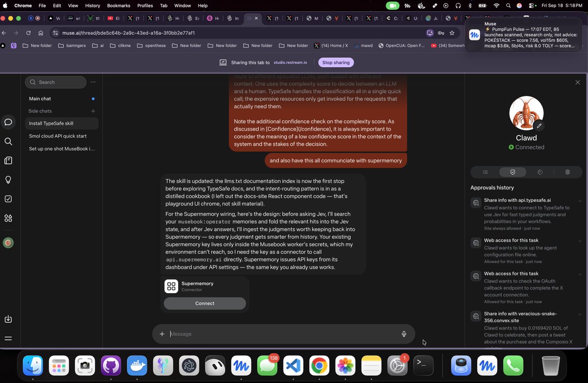Reload the muse.ai page

click(x=28, y=33)
